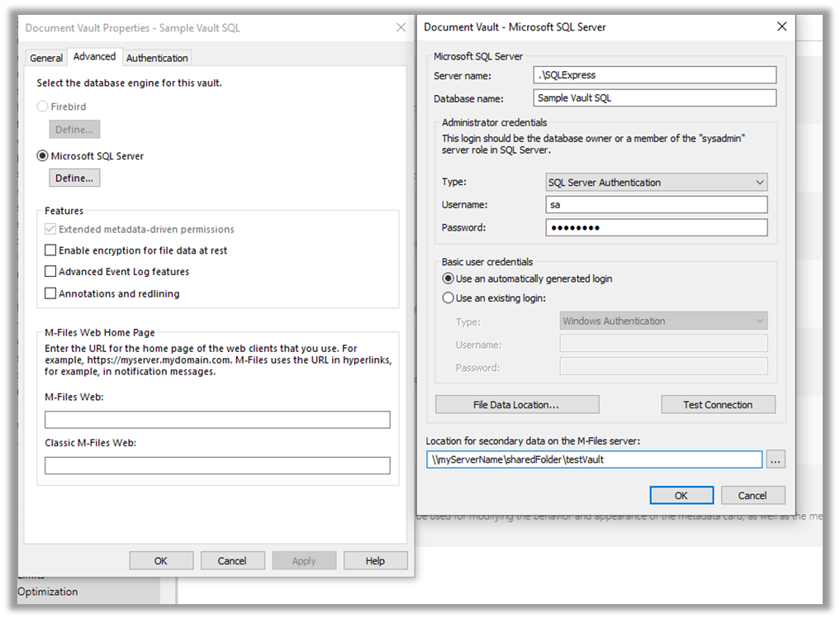Select Use an automatically generated login
The height and width of the screenshot is (619, 840).
448,279
